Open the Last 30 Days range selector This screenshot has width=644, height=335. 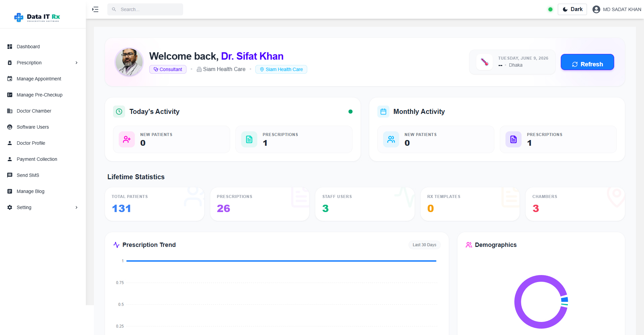(x=424, y=245)
